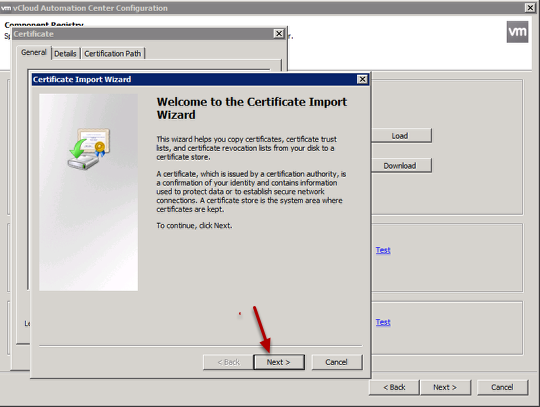
Task: Click Back in vCloud configuration window
Action: pyautogui.click(x=394, y=387)
